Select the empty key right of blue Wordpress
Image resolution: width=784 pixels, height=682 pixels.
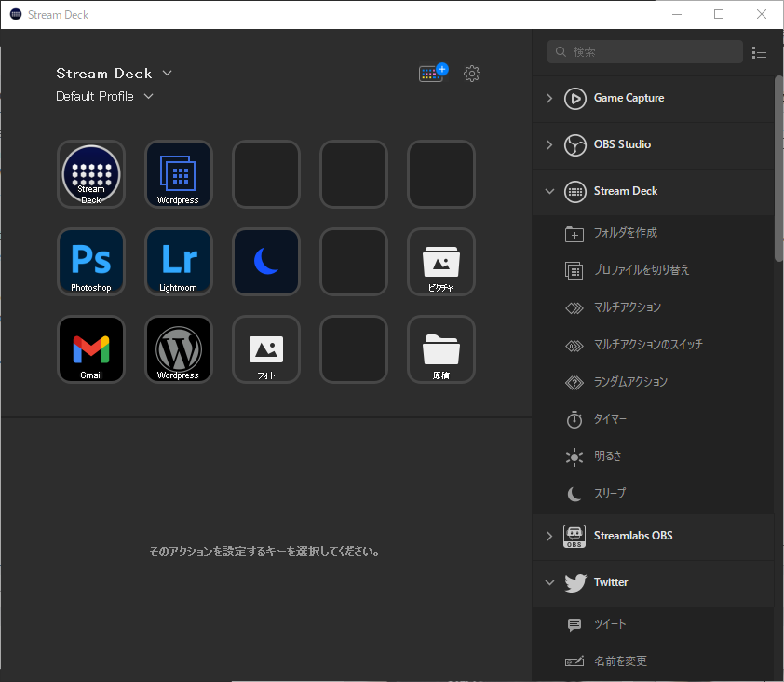click(266, 174)
